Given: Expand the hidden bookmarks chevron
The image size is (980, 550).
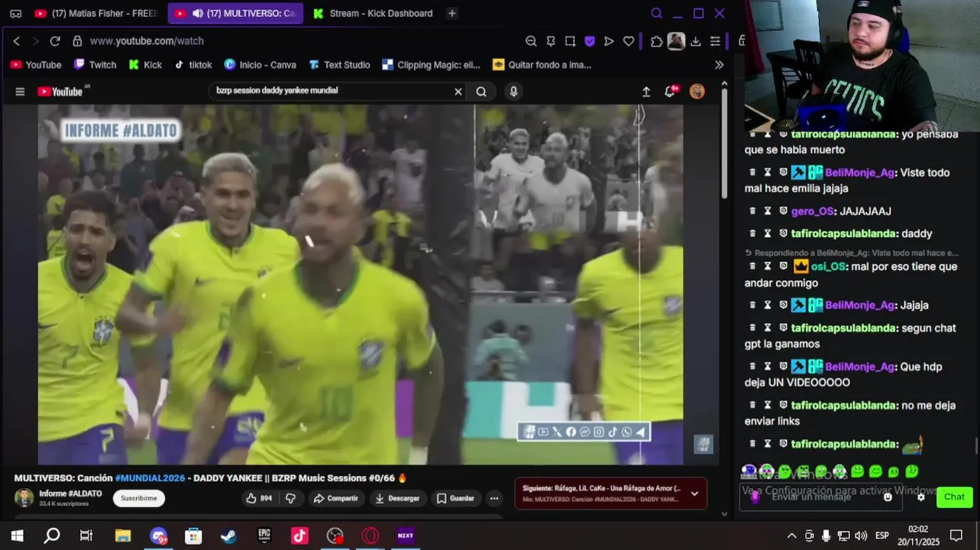Looking at the screenshot, I should (719, 65).
